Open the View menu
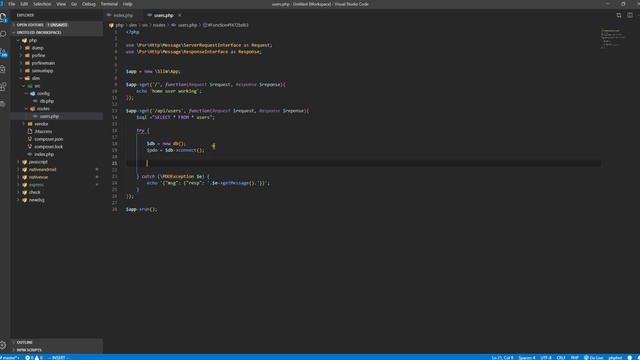Screen dimensions: 640x360 tap(61, 4)
